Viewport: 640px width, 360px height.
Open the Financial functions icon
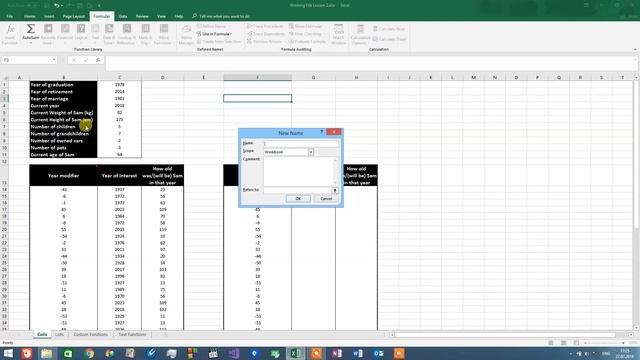click(x=65, y=34)
